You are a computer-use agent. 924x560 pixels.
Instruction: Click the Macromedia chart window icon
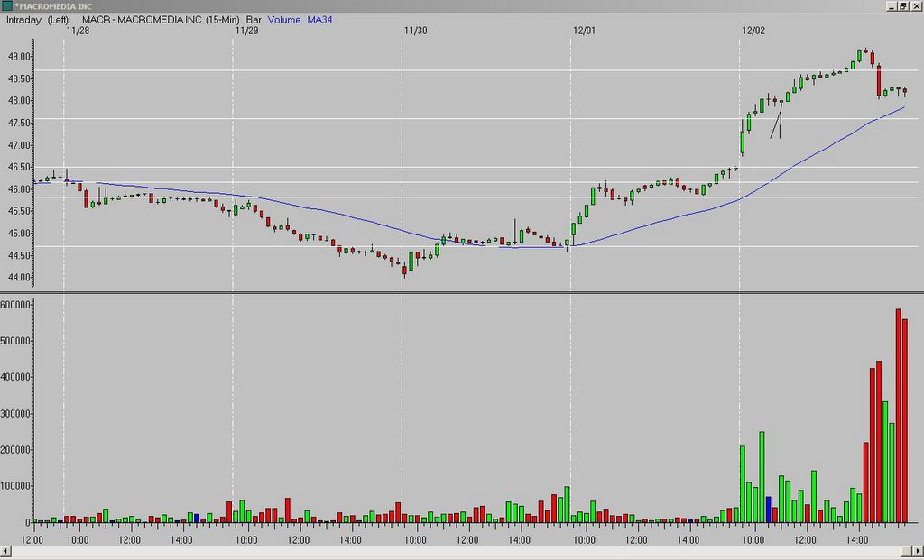pyautogui.click(x=7, y=6)
